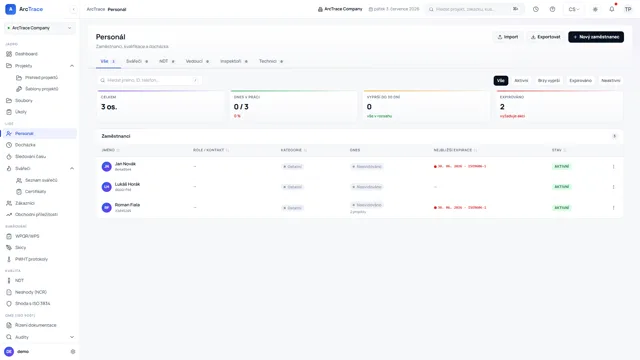Open NDT in the sidebar

point(19,280)
